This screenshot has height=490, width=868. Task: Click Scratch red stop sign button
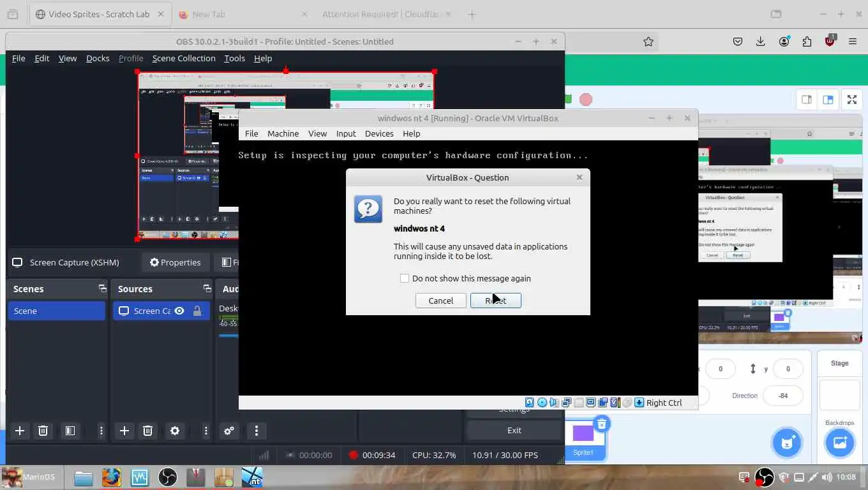585,100
